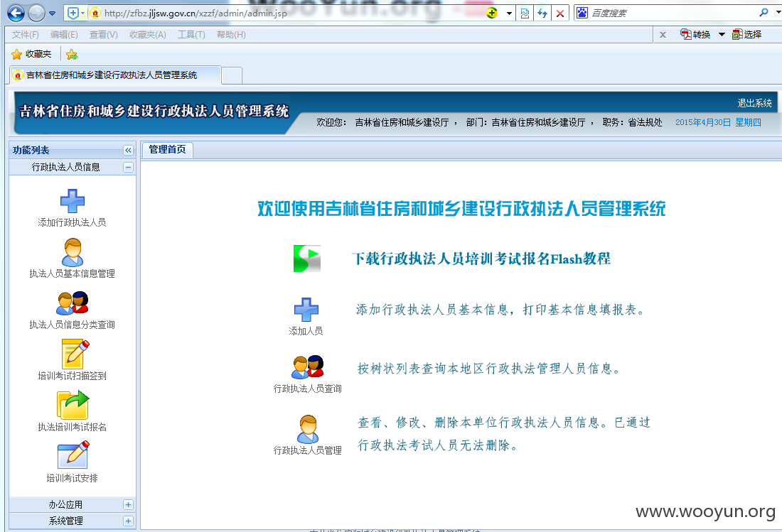Image resolution: width=782 pixels, height=532 pixels.
Task: Expand the 系统管理 section plus button
Action: coord(128,521)
